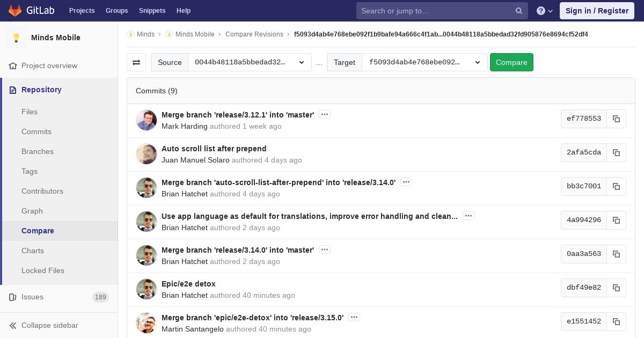Screen dimensions: 644x338
Task: Open the Groups menu in navbar
Action: [116, 11]
